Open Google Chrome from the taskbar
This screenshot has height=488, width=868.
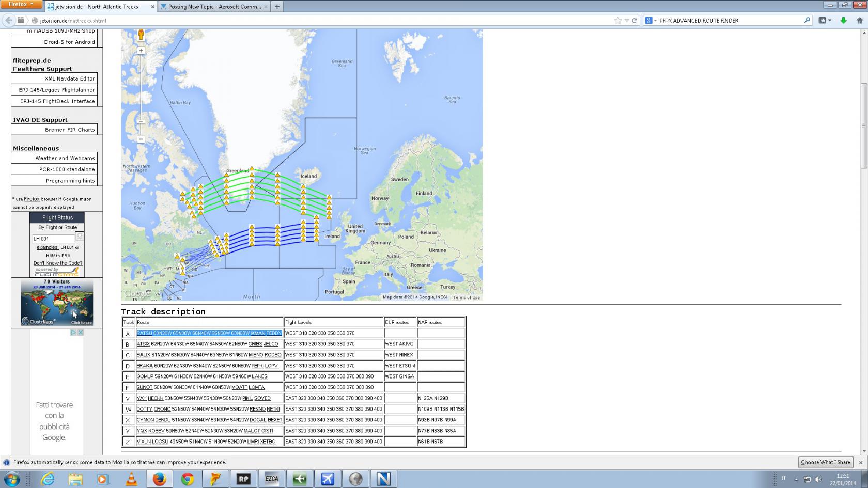(187, 479)
